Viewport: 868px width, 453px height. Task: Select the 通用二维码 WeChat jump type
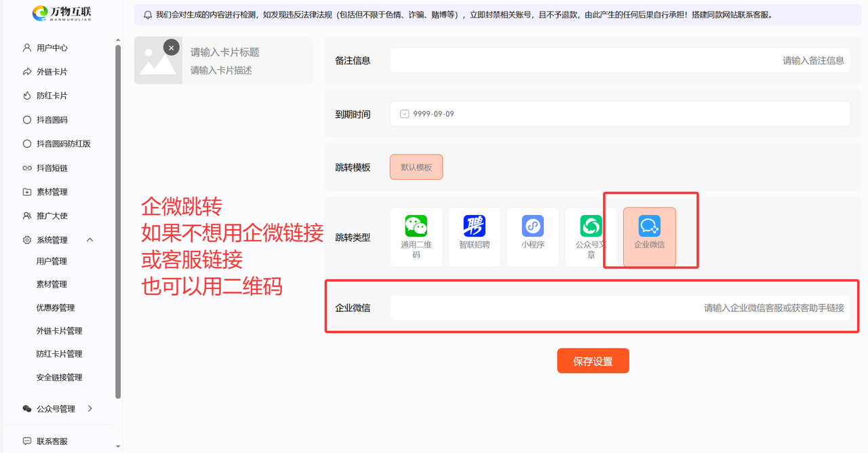416,237
